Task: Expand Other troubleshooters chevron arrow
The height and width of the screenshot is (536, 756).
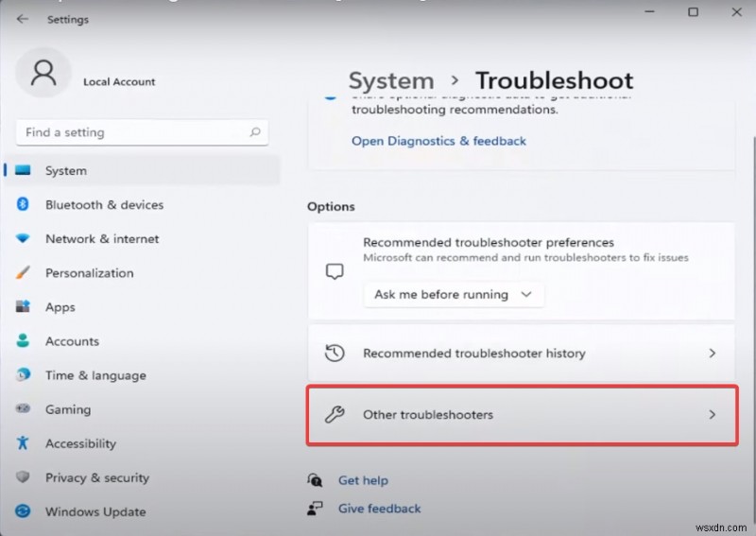Action: (x=713, y=414)
